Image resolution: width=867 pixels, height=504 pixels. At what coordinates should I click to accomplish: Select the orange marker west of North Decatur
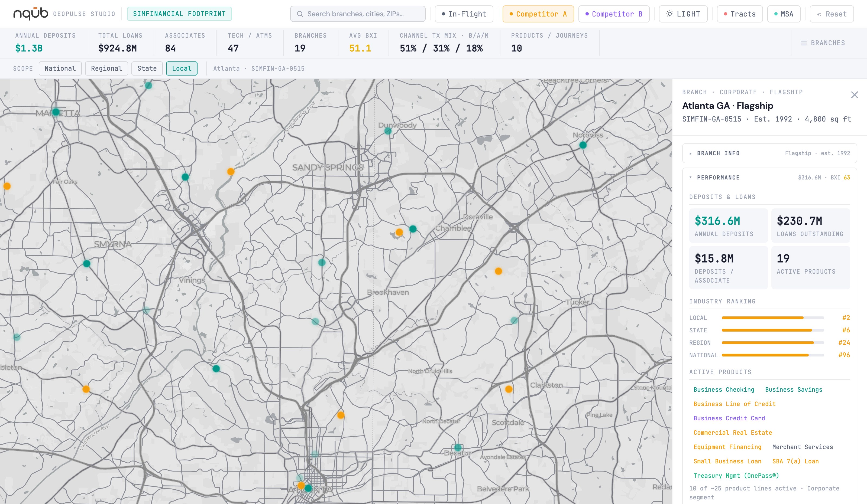pos(341,415)
